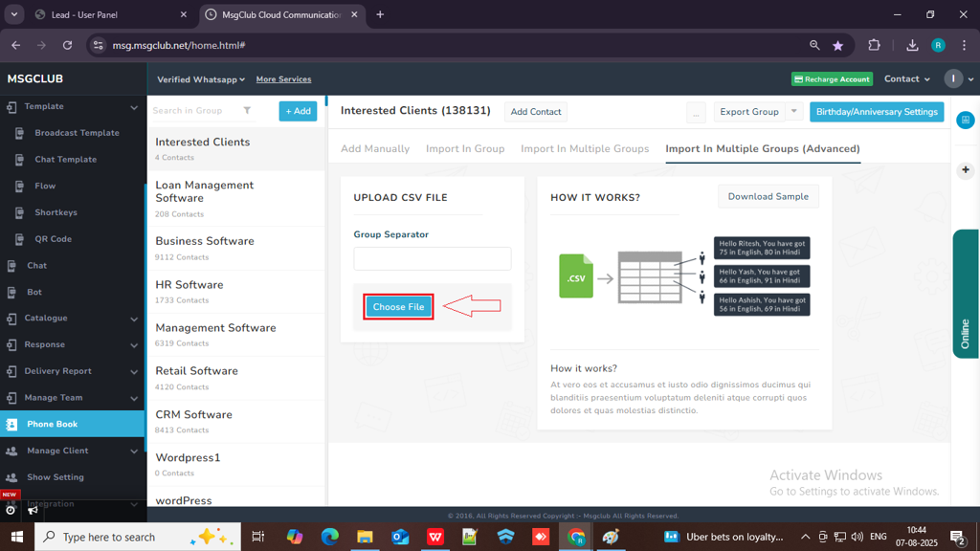
Task: Open Show Setting sidebar item
Action: 55,477
